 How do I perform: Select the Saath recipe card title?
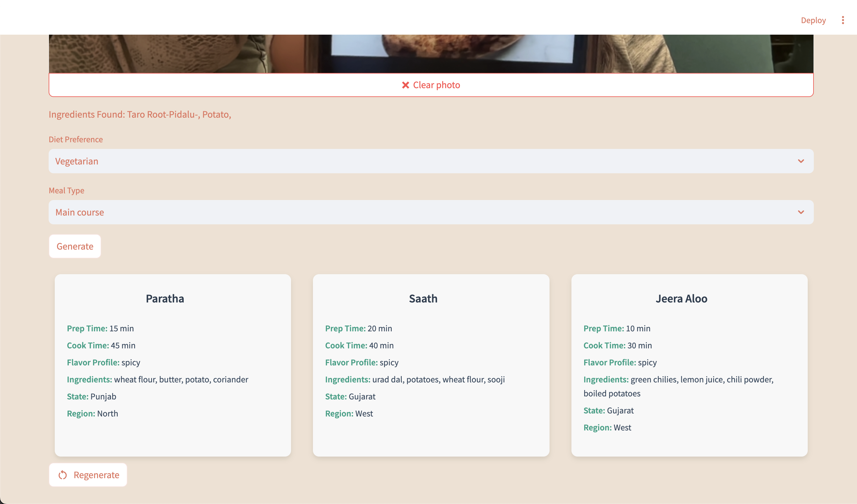click(423, 299)
